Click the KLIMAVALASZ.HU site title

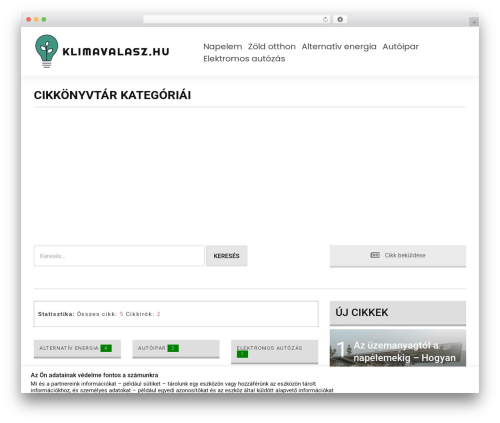(116, 52)
